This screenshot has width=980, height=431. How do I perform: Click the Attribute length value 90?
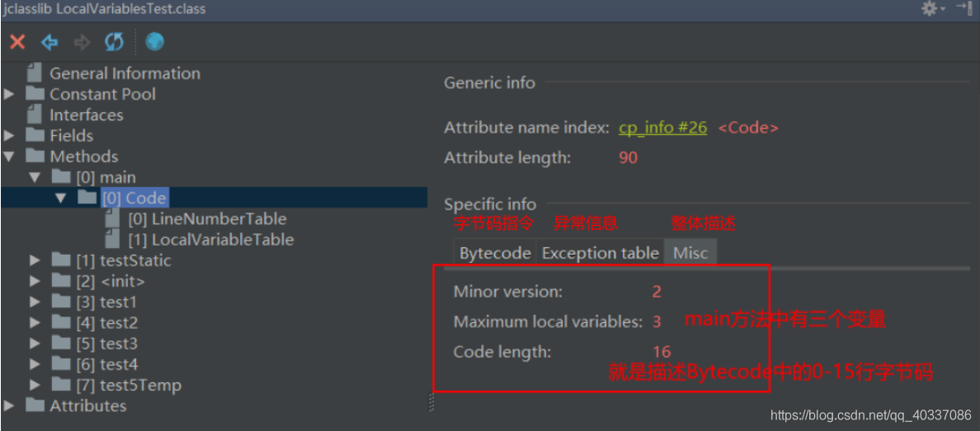tap(628, 157)
